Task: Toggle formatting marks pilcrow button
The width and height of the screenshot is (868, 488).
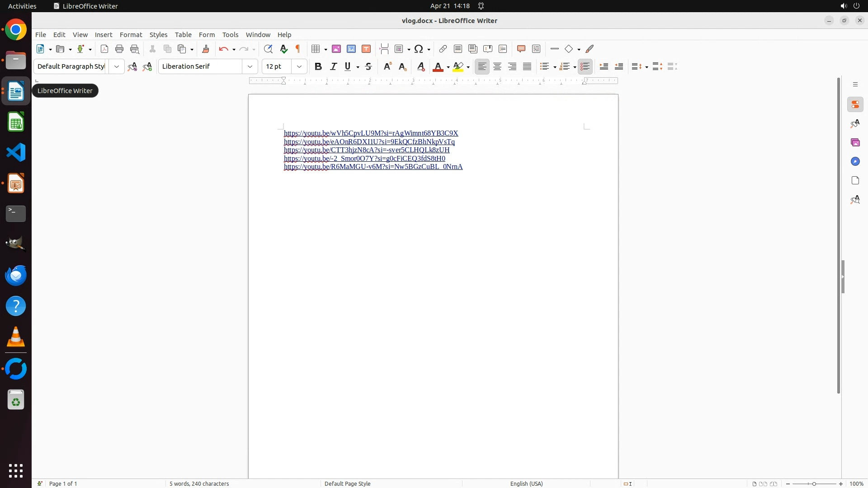Action: tap(298, 49)
